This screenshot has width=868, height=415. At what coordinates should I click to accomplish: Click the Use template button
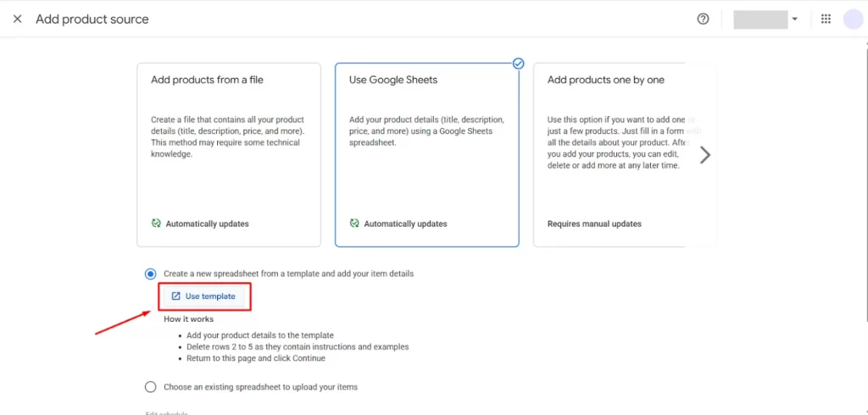204,296
